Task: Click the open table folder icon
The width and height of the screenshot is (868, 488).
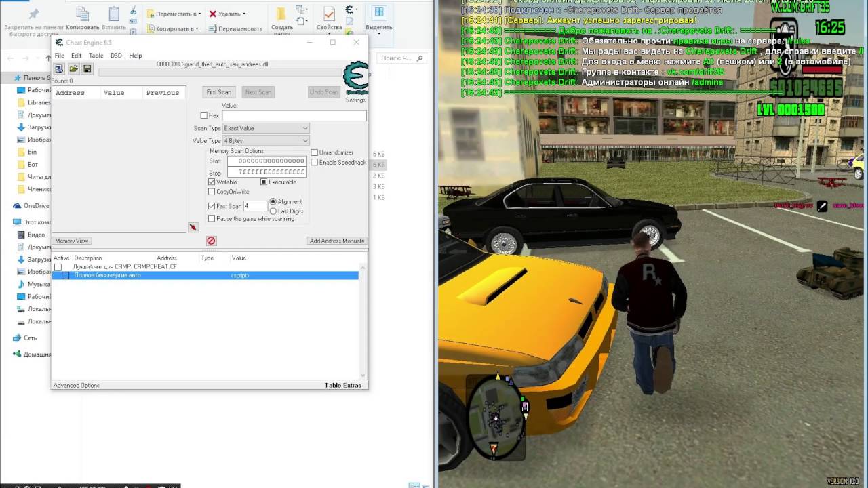Action: [73, 69]
